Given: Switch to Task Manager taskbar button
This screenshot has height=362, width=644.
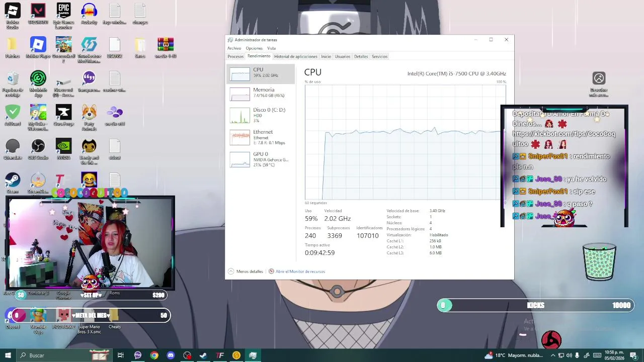Looking at the screenshot, I should (x=253, y=355).
